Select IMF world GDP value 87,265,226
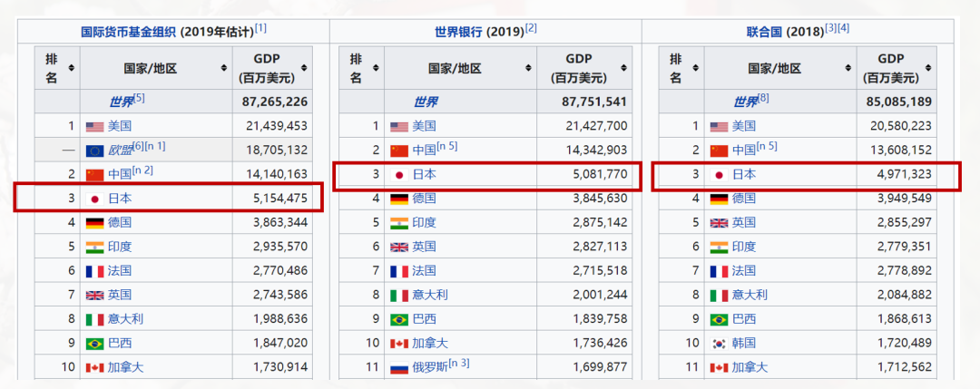Screen dimensions: 980x389 274,102
